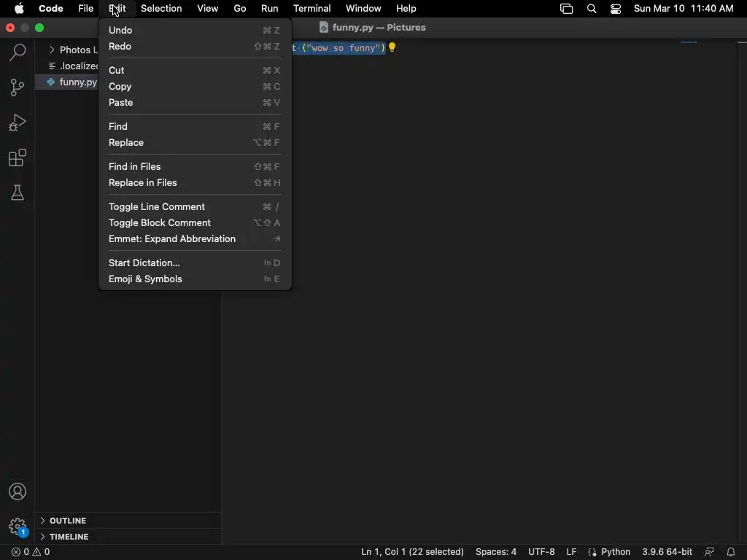747x560 pixels.
Task: Select Find in Files
Action: (195, 166)
